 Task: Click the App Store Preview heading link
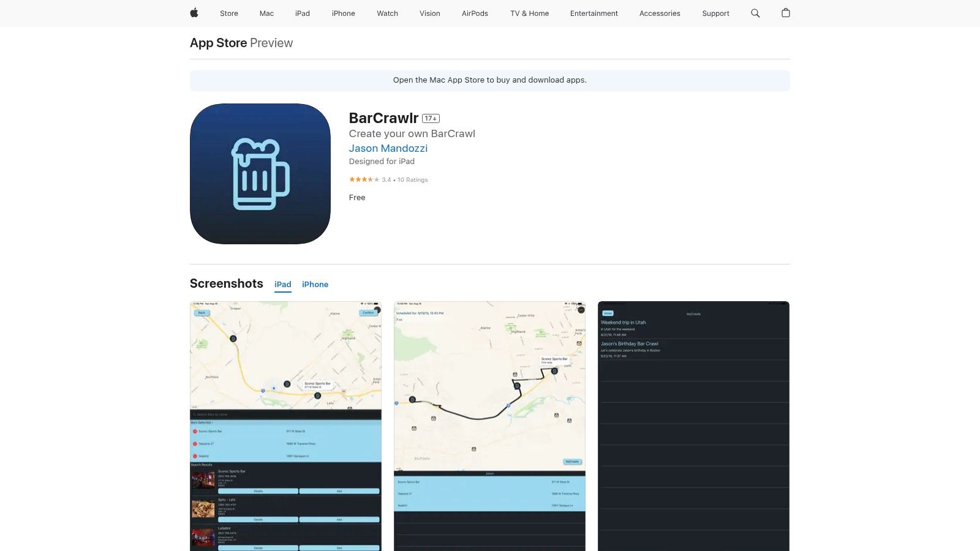click(241, 43)
